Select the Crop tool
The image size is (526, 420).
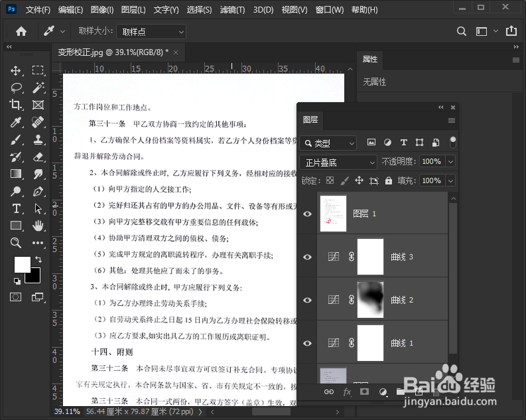tap(16, 105)
